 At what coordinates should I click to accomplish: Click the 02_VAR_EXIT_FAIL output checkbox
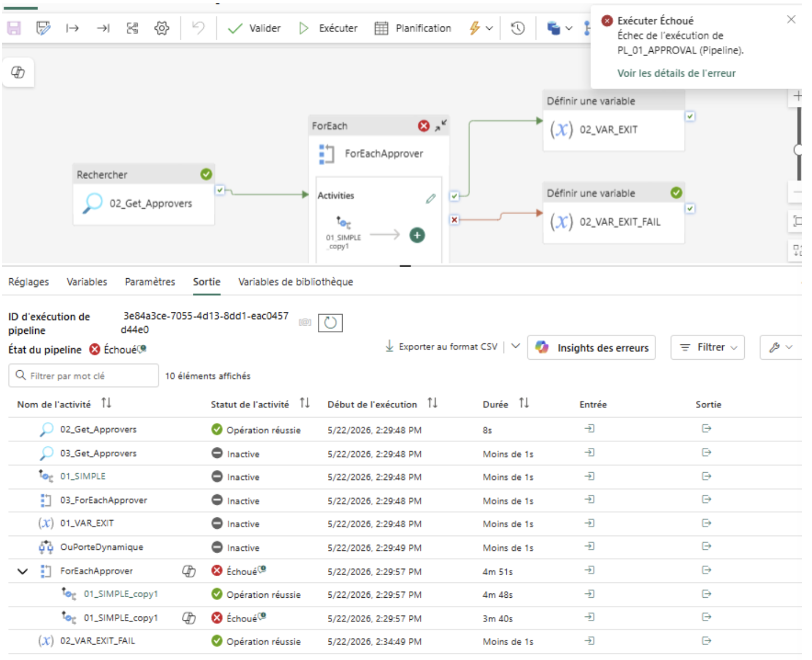[x=690, y=208]
